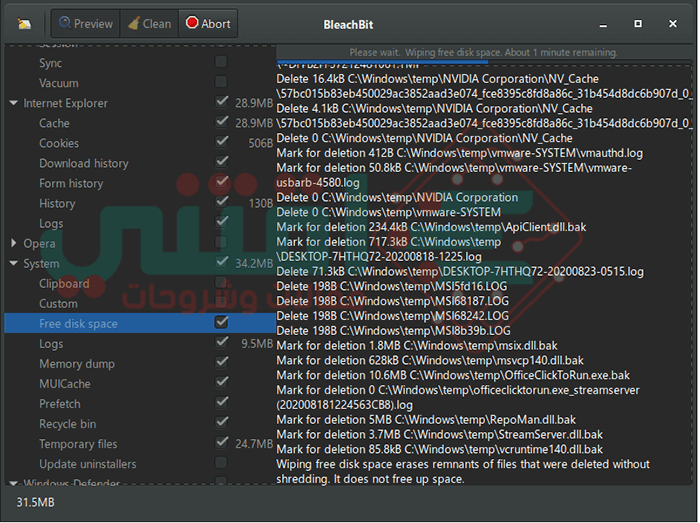Select the Free disk space row
Screen dimensions: 700x523
[x=140, y=323]
